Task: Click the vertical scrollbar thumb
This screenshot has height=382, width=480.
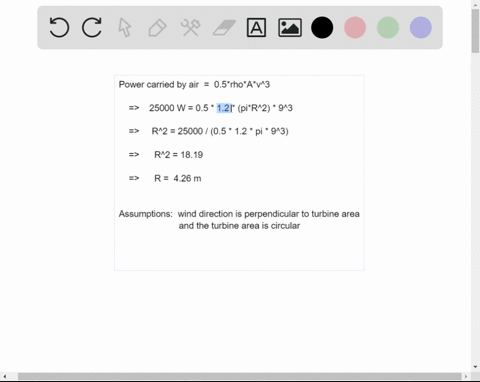Action: tap(475, 31)
